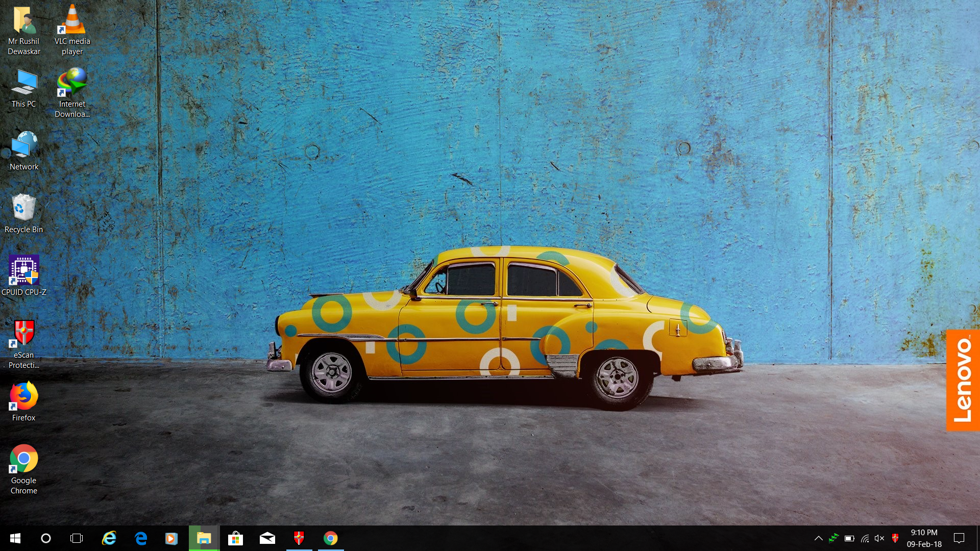Viewport: 980px width, 551px height.
Task: Launch the orange media player taskbar icon
Action: click(172, 538)
